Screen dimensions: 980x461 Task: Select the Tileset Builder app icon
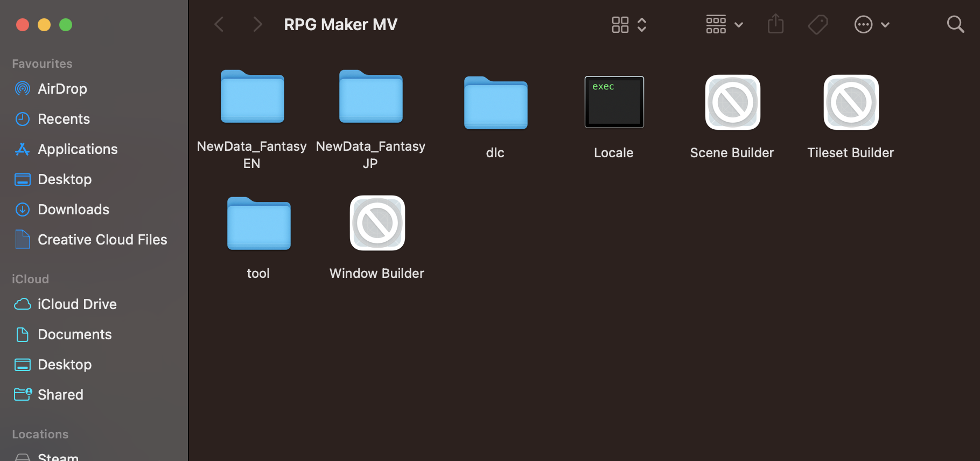click(x=851, y=102)
